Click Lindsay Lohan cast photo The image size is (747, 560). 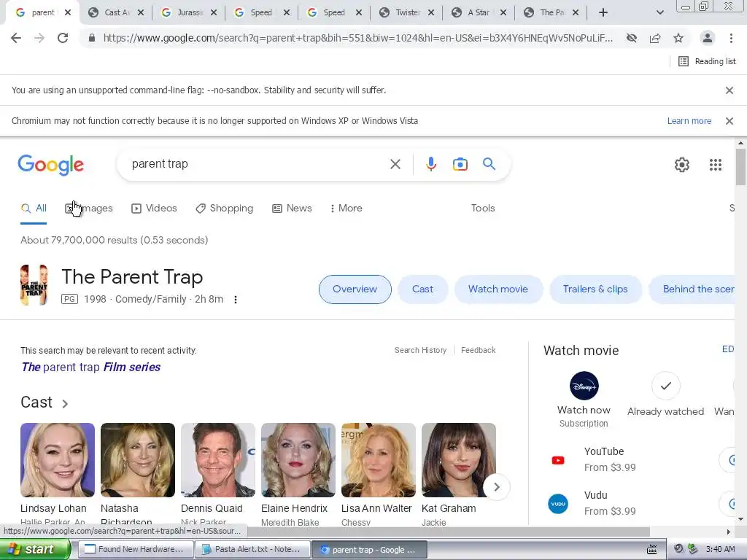click(58, 460)
